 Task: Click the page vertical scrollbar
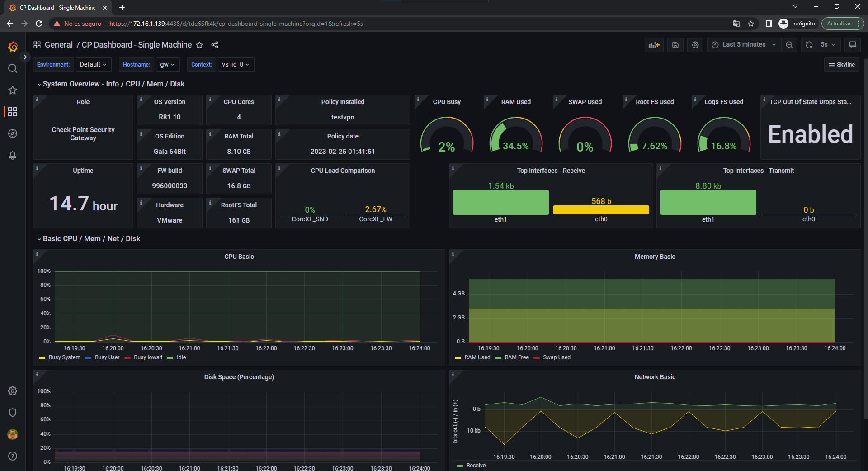(x=866, y=240)
